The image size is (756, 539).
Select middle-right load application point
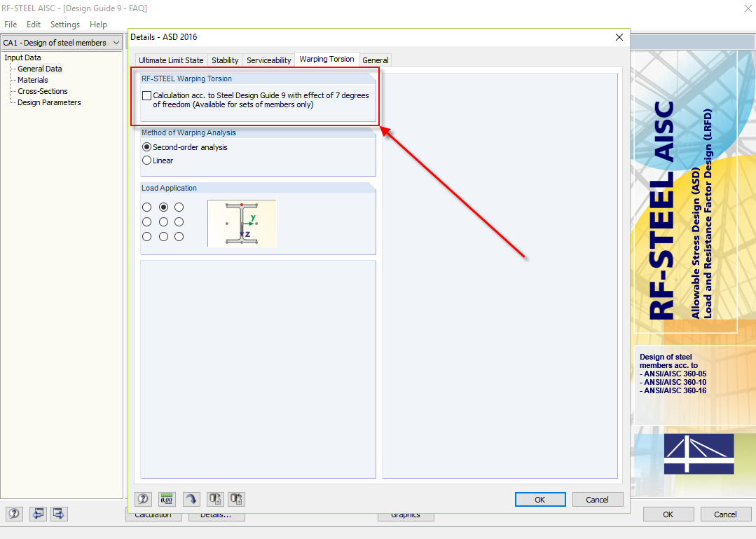179,221
